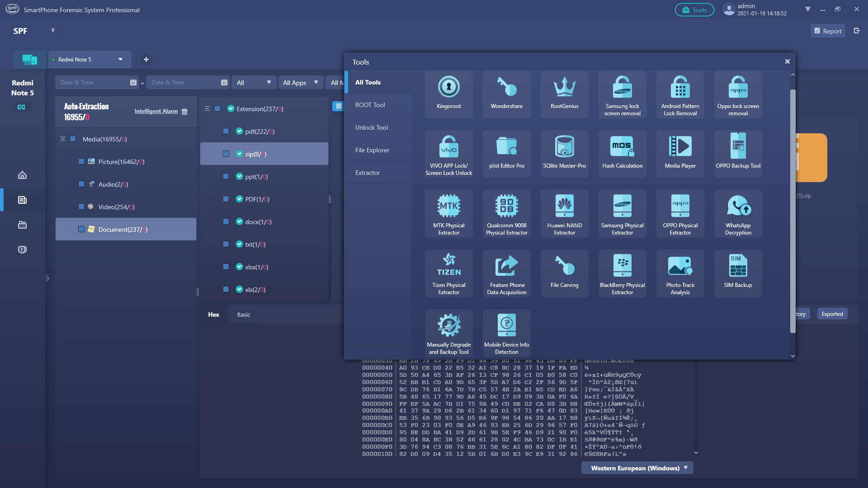
Task: Open Oppo lock screen removal
Action: pyautogui.click(x=738, y=94)
